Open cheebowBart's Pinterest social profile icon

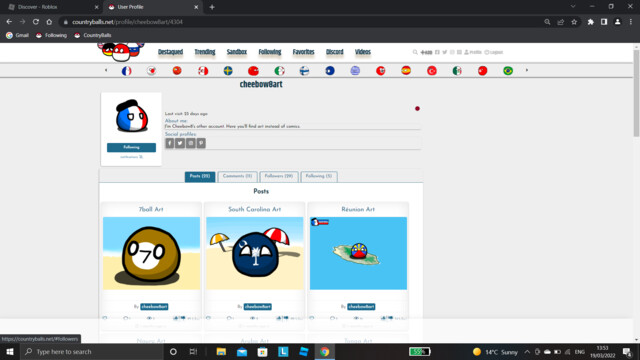(x=201, y=143)
